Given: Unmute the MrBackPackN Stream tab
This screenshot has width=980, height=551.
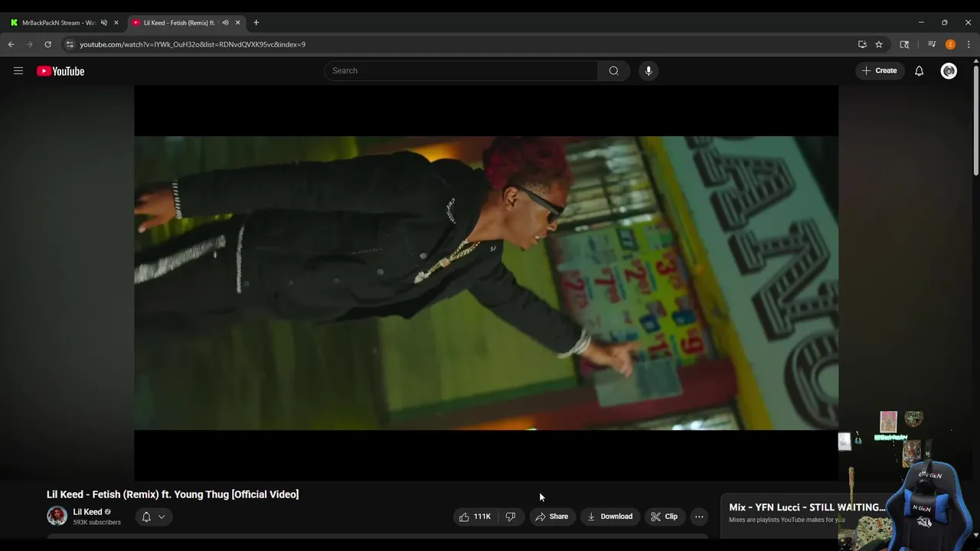Looking at the screenshot, I should coord(104,22).
